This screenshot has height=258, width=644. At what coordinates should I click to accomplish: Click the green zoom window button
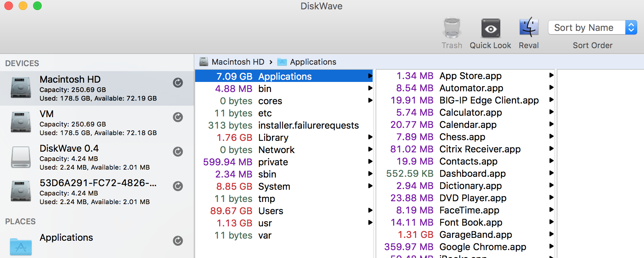click(37, 6)
